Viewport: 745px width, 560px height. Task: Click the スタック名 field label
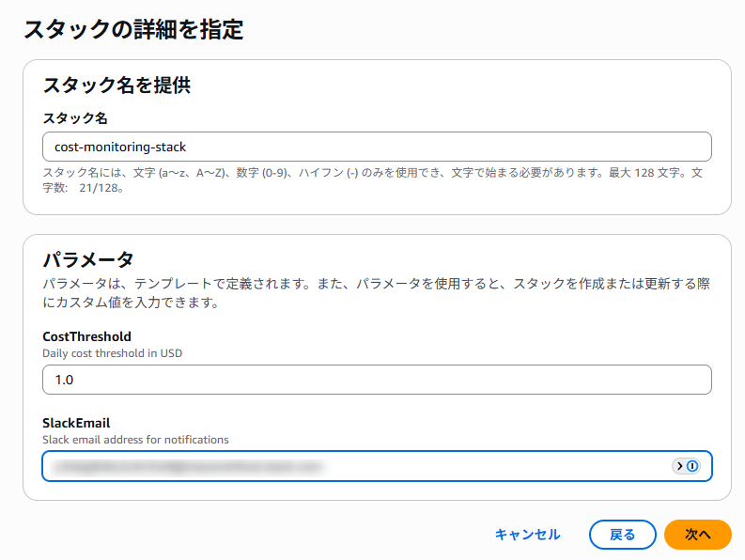coord(75,119)
